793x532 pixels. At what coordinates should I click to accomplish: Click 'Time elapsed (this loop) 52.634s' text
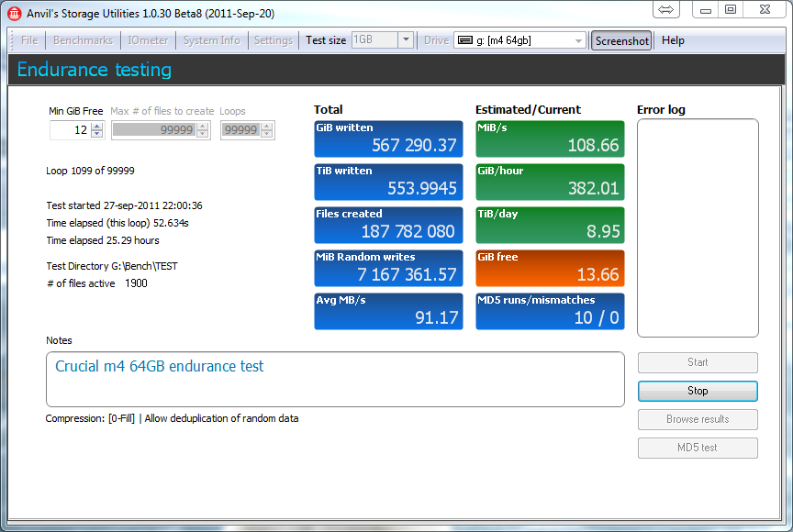click(x=117, y=223)
